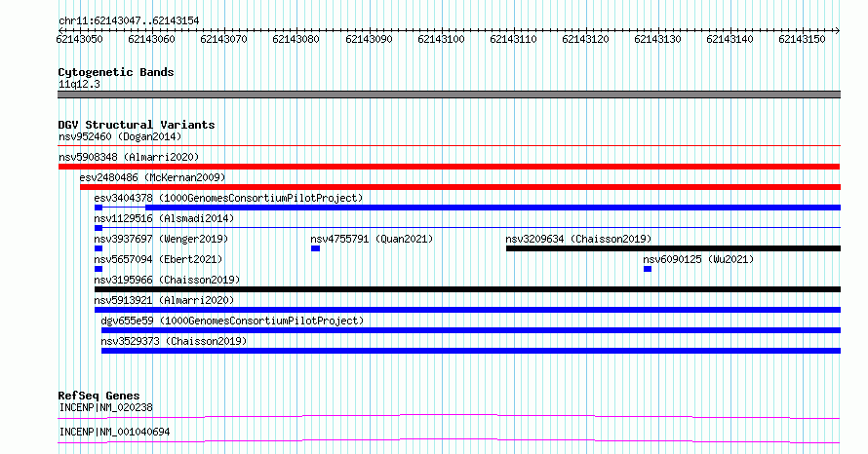Viewport: 868px width, 454px height.
Task: Open esv3404378 (1000GenomesConsortiumPilotProject) label
Action: point(228,198)
